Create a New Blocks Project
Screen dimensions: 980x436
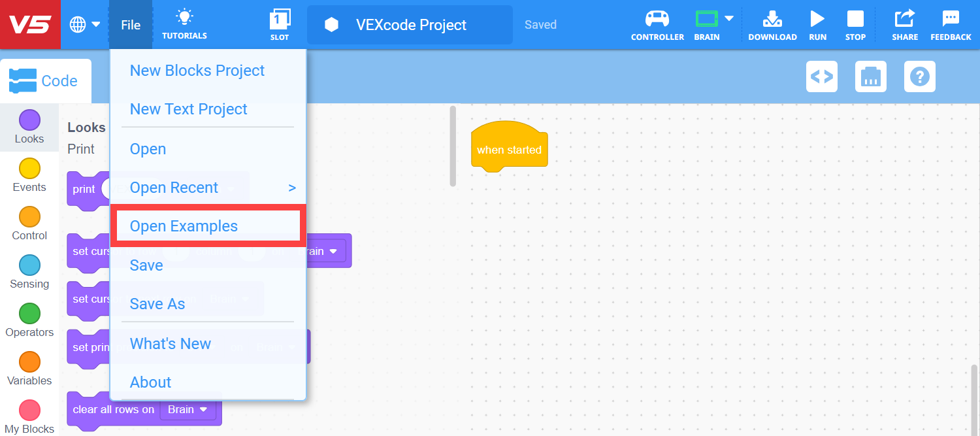click(197, 70)
